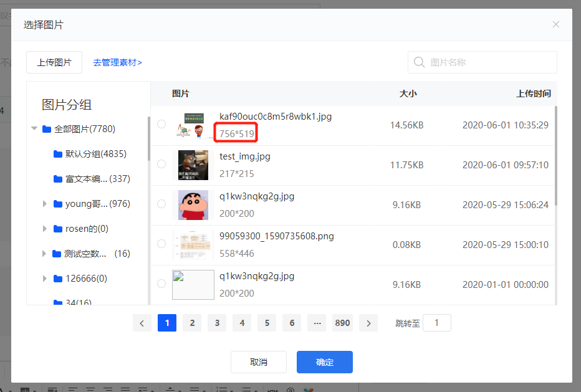Click upload time 2020-06-01 09:57:10

(506, 165)
